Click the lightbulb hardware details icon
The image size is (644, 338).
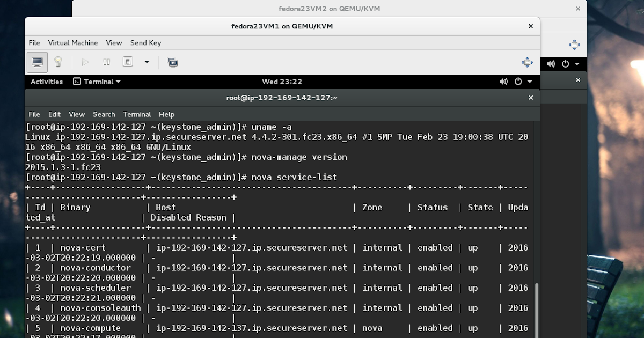pyautogui.click(x=58, y=61)
